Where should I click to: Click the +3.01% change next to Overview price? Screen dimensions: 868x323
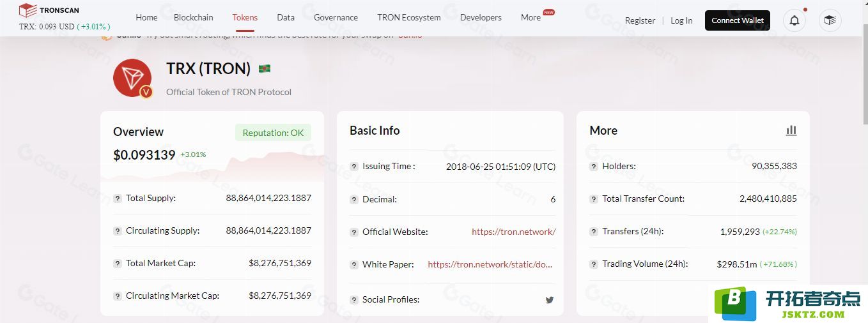[193, 154]
